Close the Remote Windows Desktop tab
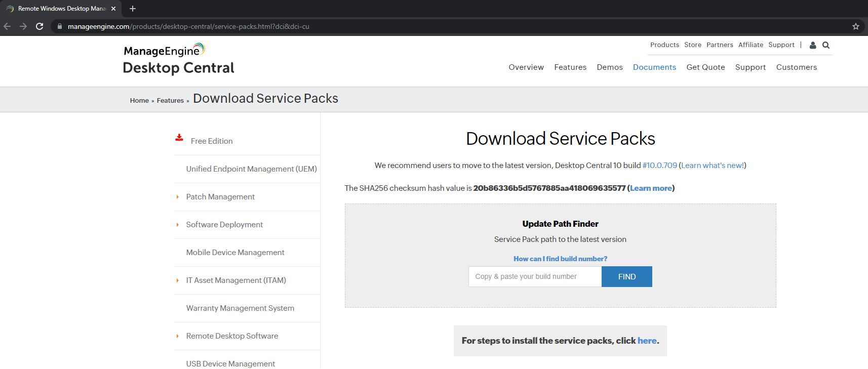Screen dimensions: 868x369 tap(113, 9)
